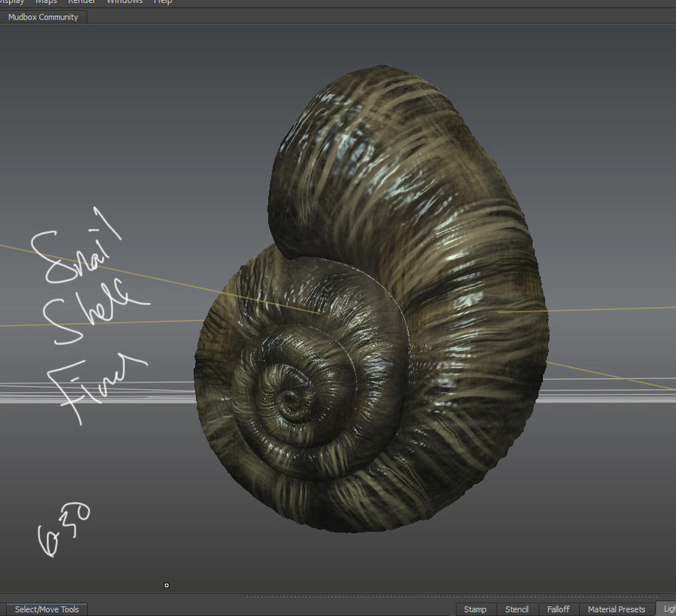
Task: Open the Falloff tray
Action: [x=559, y=608]
